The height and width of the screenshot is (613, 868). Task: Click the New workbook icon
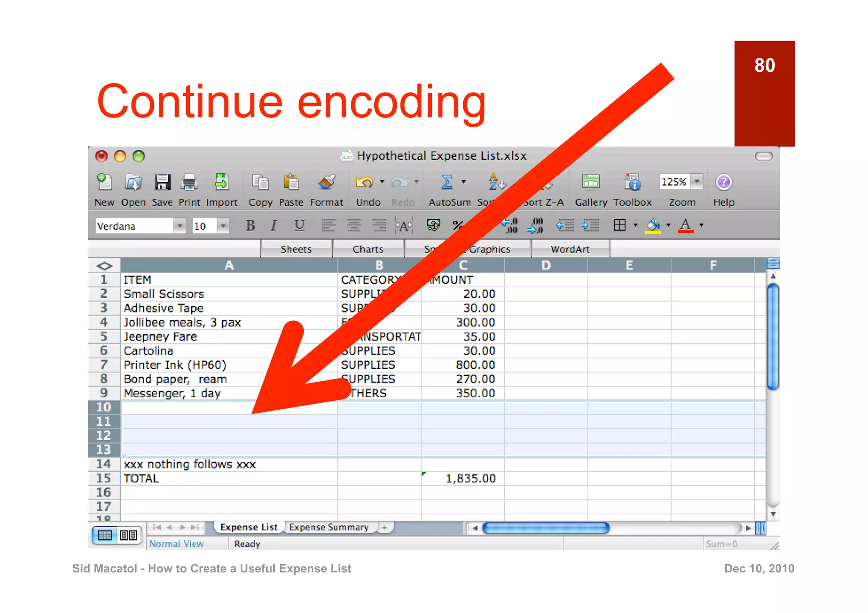(x=104, y=182)
